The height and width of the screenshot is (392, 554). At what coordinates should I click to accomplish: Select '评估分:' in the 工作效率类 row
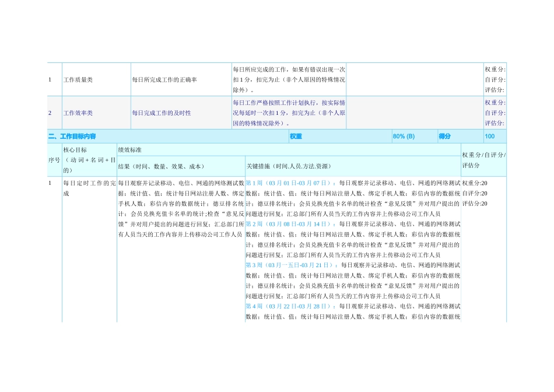click(495, 123)
